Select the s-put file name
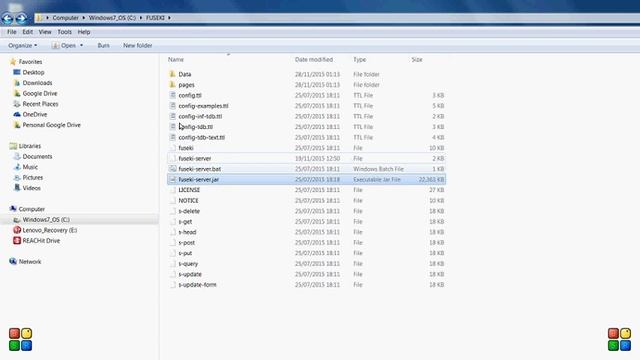The image size is (640, 360). tap(185, 253)
